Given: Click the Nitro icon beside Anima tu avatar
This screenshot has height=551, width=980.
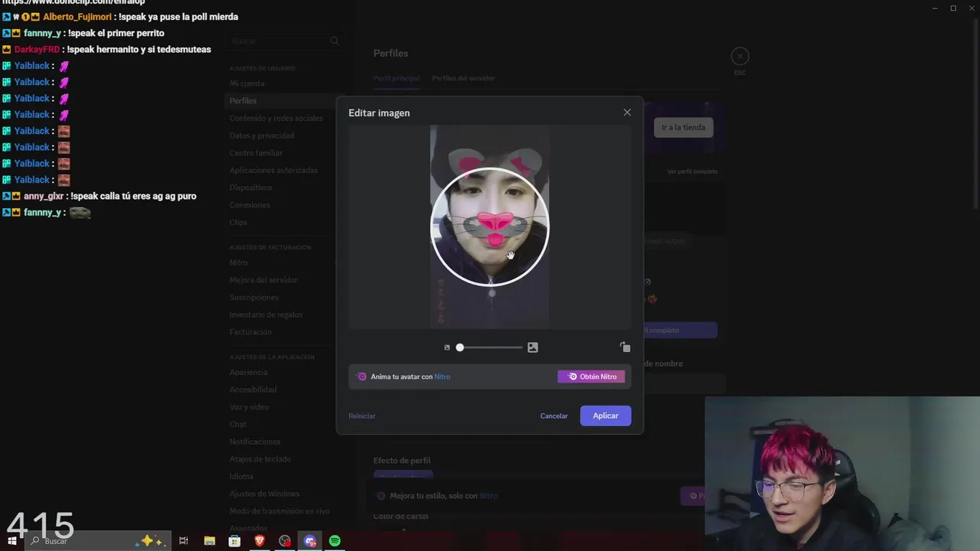Looking at the screenshot, I should (361, 377).
